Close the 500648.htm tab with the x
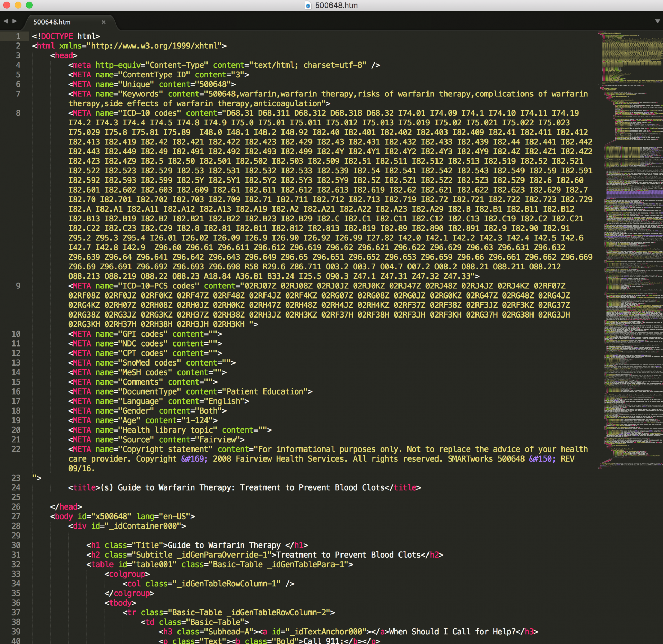663x644 pixels. tap(103, 22)
